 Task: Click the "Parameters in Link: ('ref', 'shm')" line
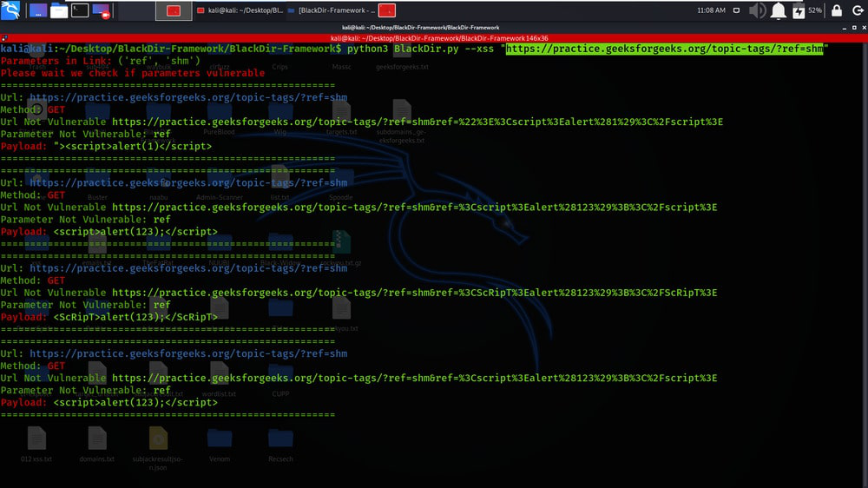pos(100,61)
